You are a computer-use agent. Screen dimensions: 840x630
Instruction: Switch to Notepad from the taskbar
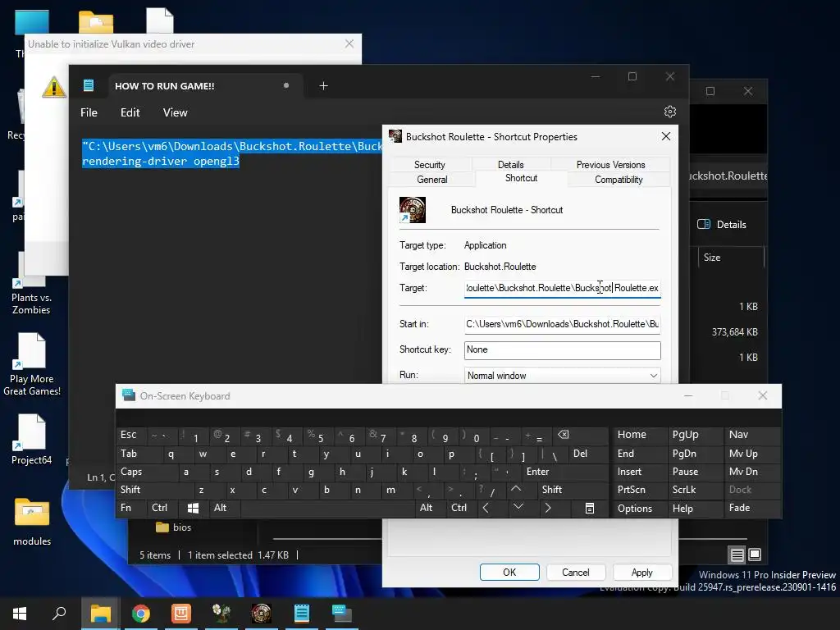tap(302, 614)
